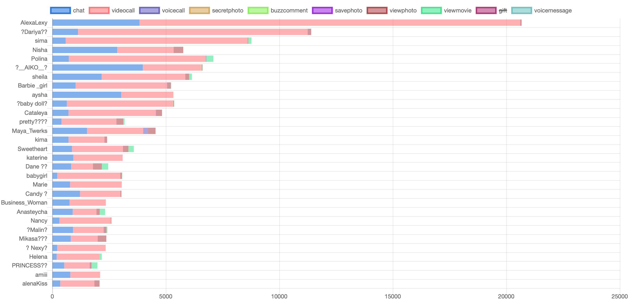Click the 25000 x-axis tick label

(620, 296)
